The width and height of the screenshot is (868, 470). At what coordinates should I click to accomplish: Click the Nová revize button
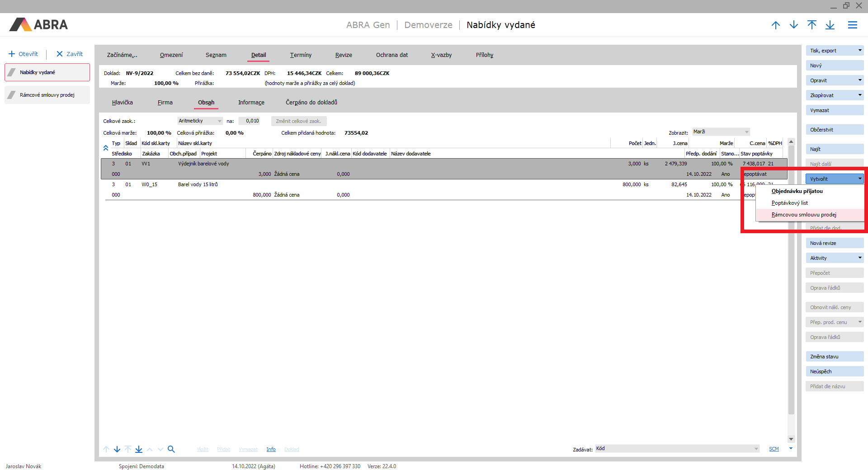834,243
